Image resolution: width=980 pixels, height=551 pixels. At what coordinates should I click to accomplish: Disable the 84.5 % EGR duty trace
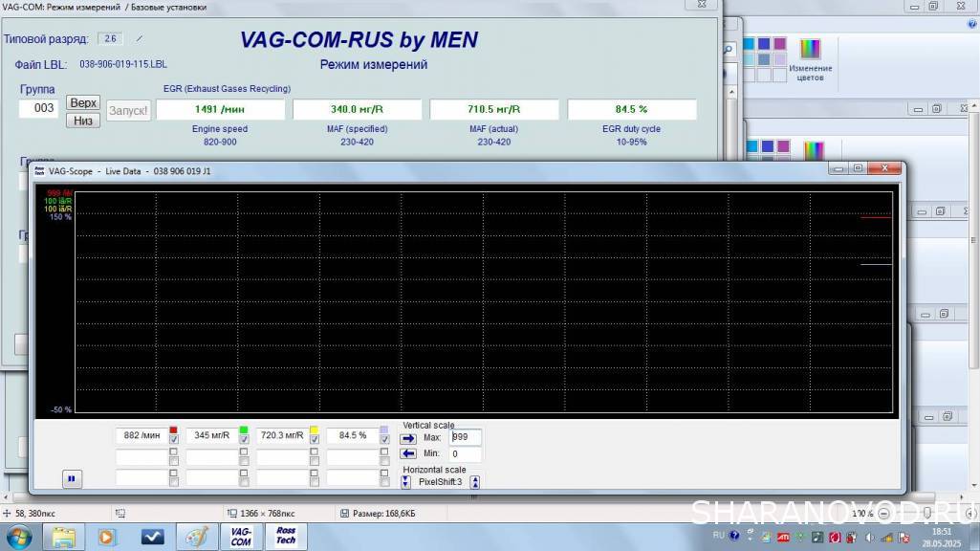click(x=384, y=439)
